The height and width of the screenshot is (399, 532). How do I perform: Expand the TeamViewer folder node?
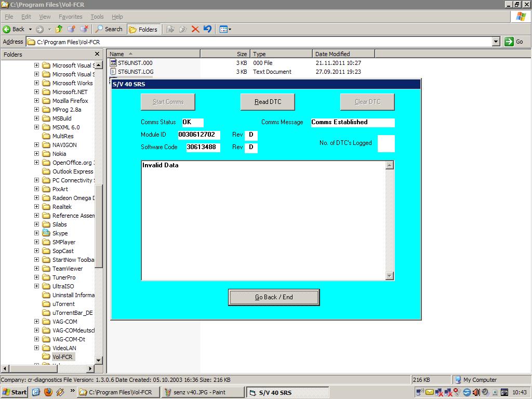coord(37,269)
